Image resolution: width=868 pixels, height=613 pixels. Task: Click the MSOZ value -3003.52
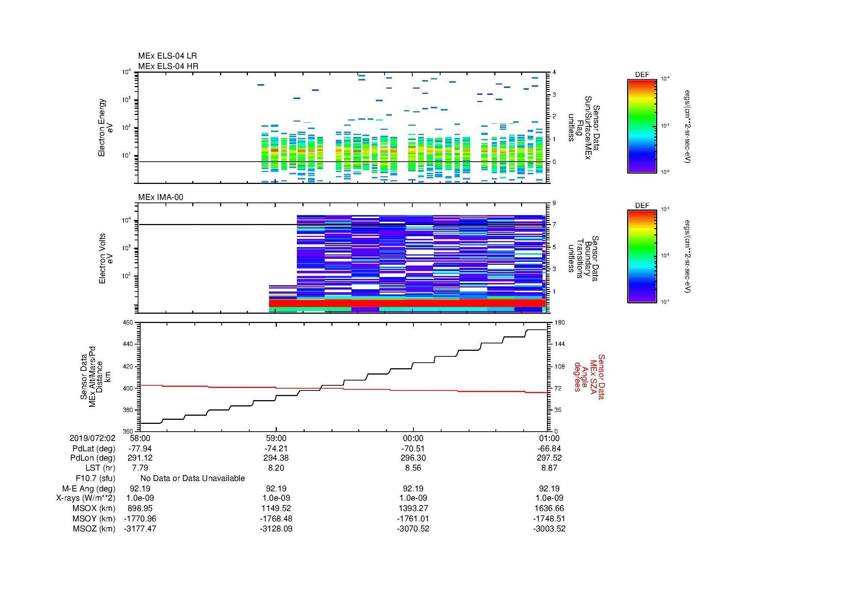549,529
